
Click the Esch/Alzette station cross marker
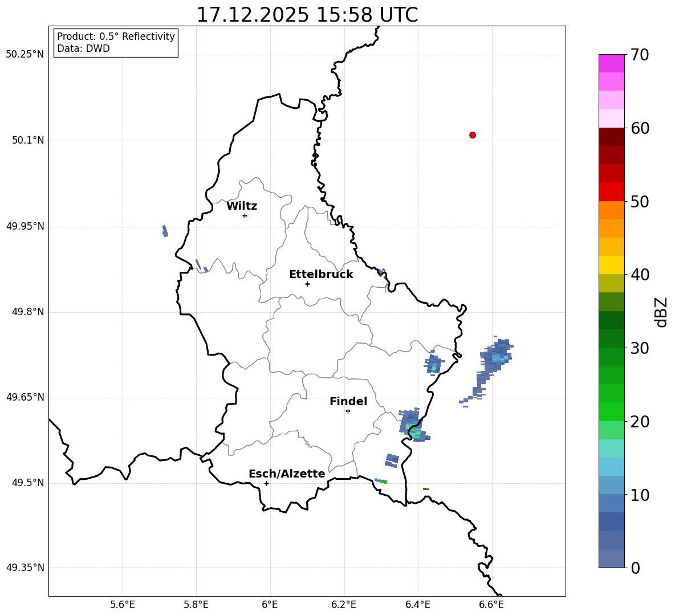coord(266,483)
